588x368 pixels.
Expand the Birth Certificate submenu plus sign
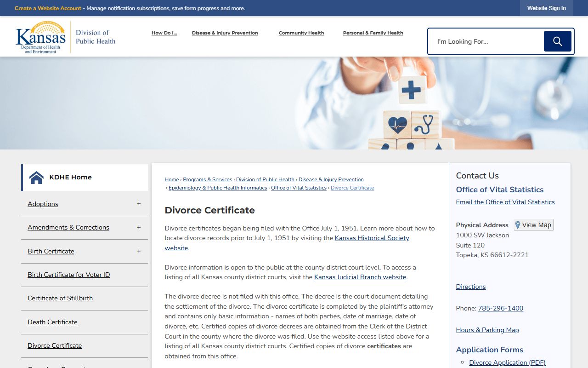139,251
